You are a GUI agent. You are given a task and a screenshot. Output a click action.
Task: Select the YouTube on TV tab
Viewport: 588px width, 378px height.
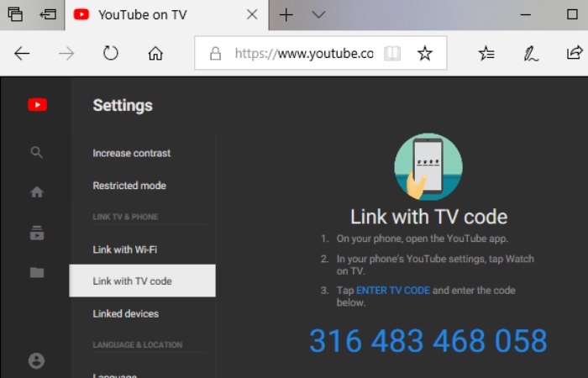[167, 15]
